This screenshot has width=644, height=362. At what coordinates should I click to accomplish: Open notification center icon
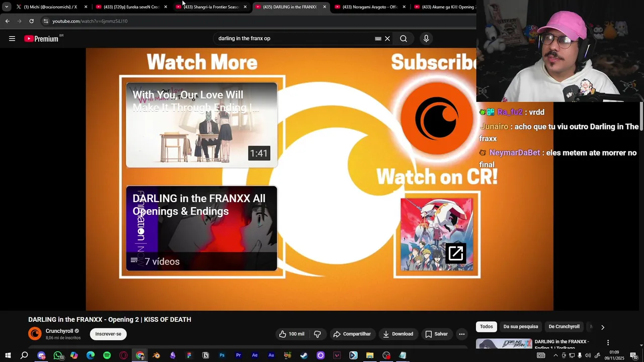633,355
